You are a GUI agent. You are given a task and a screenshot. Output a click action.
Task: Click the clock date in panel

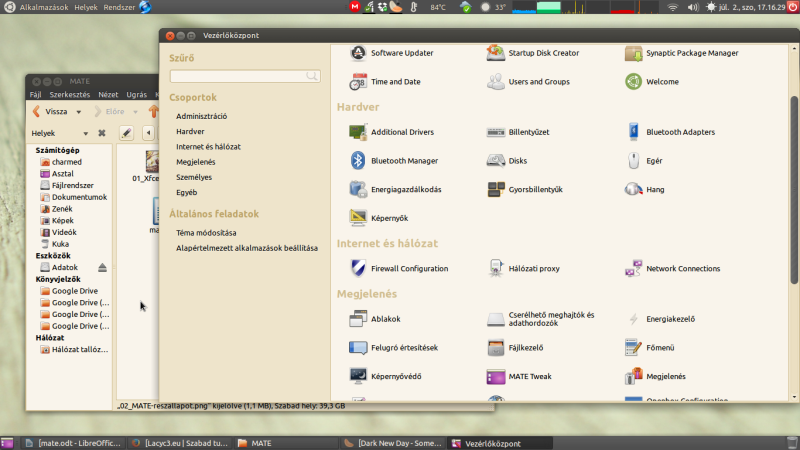tap(752, 7)
